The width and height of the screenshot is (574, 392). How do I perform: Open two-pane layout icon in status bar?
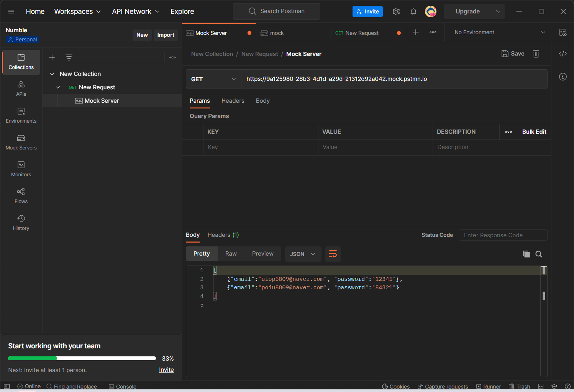[x=541, y=386]
